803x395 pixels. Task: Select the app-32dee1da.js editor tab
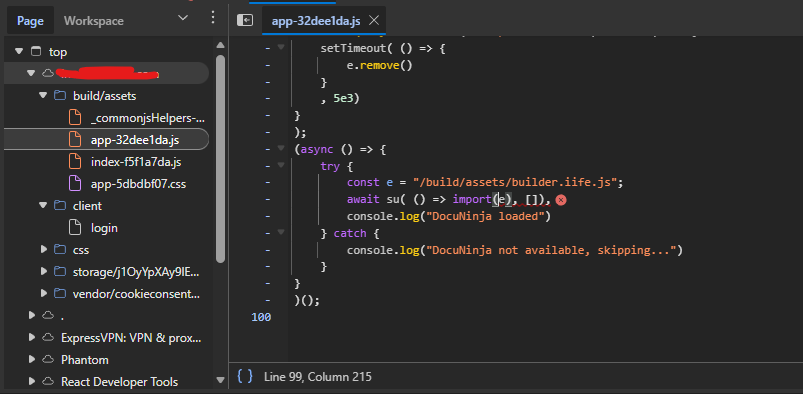point(316,20)
